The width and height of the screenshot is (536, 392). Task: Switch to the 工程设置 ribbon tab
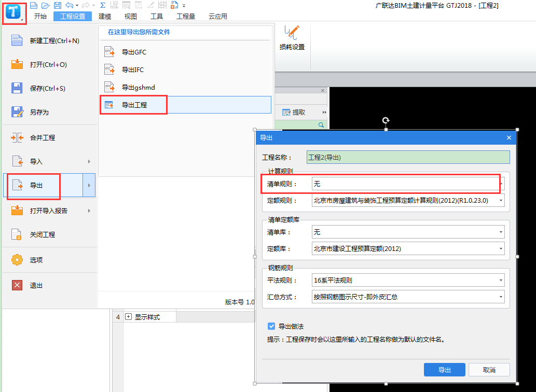point(73,17)
